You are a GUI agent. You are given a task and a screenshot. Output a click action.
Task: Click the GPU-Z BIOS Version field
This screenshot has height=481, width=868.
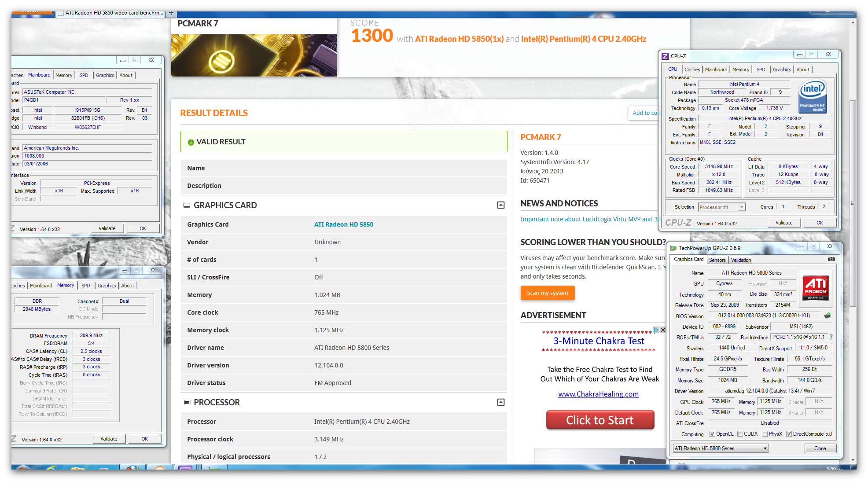[764, 316]
